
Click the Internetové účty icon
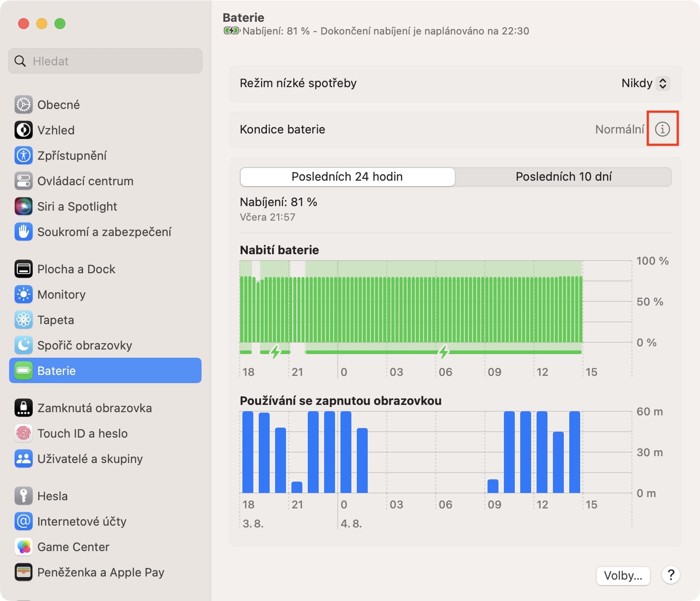pyautogui.click(x=24, y=522)
